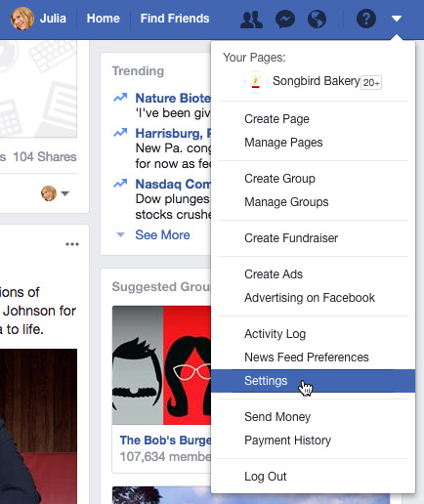The image size is (424, 504).
Task: Choose Create Fundraiser from the menu
Action: [x=291, y=238]
